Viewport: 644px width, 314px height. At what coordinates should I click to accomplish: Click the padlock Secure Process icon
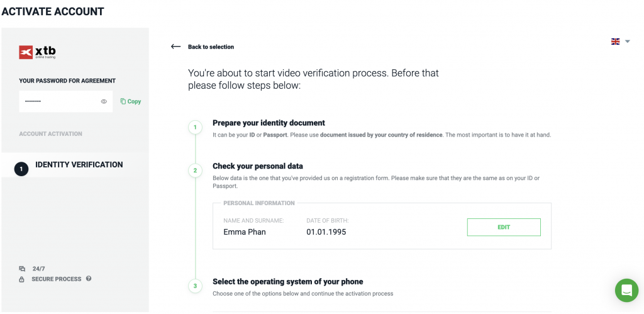pos(22,279)
